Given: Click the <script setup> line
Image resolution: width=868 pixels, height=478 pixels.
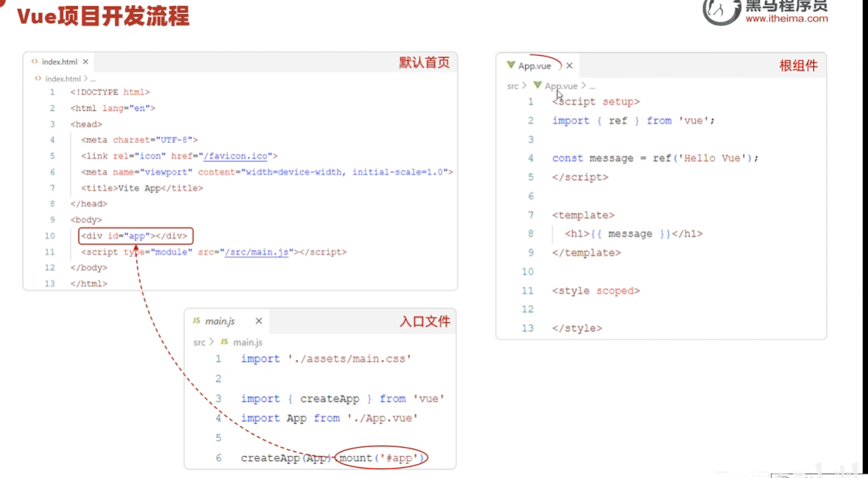Looking at the screenshot, I should [x=596, y=102].
